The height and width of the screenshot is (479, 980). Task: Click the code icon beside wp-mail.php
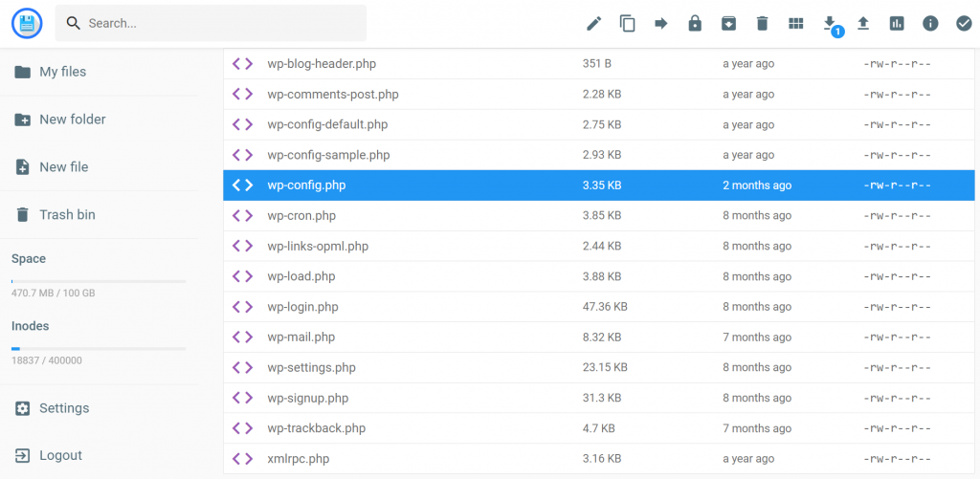click(x=242, y=337)
